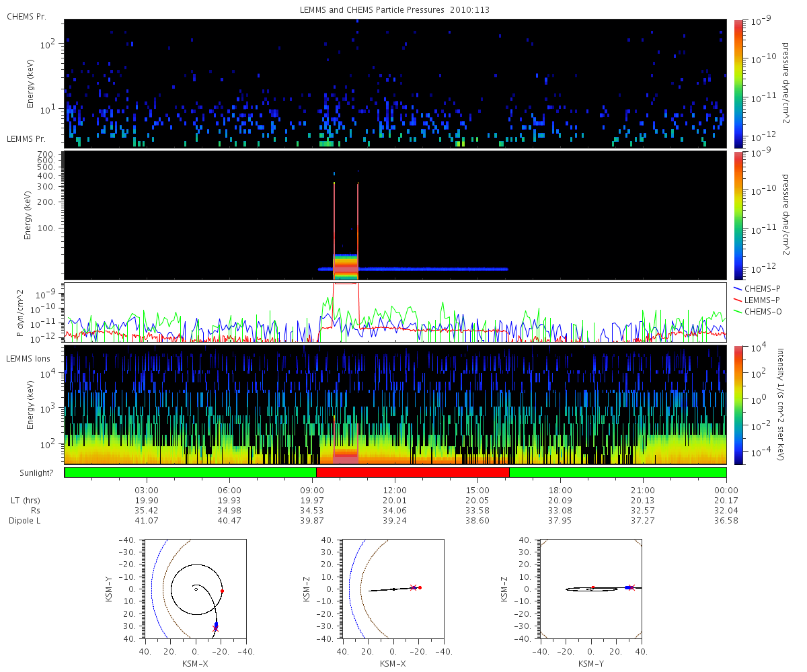Screen dimensions: 807x672
Task: Click the red pressure spike in LEMMS Pr. panel
Action: 346,228
